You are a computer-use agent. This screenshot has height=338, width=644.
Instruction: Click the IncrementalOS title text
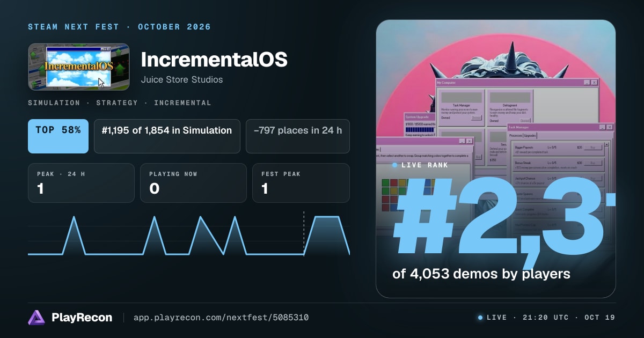(214, 60)
